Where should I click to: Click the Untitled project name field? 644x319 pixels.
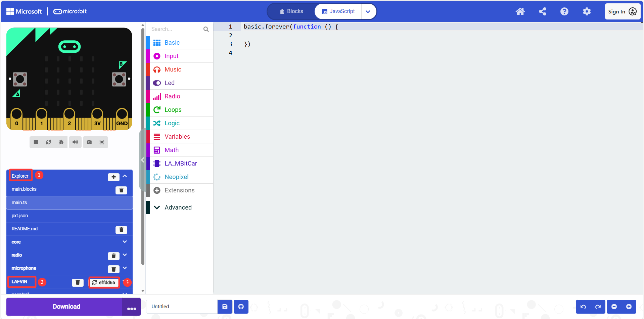[182, 307]
